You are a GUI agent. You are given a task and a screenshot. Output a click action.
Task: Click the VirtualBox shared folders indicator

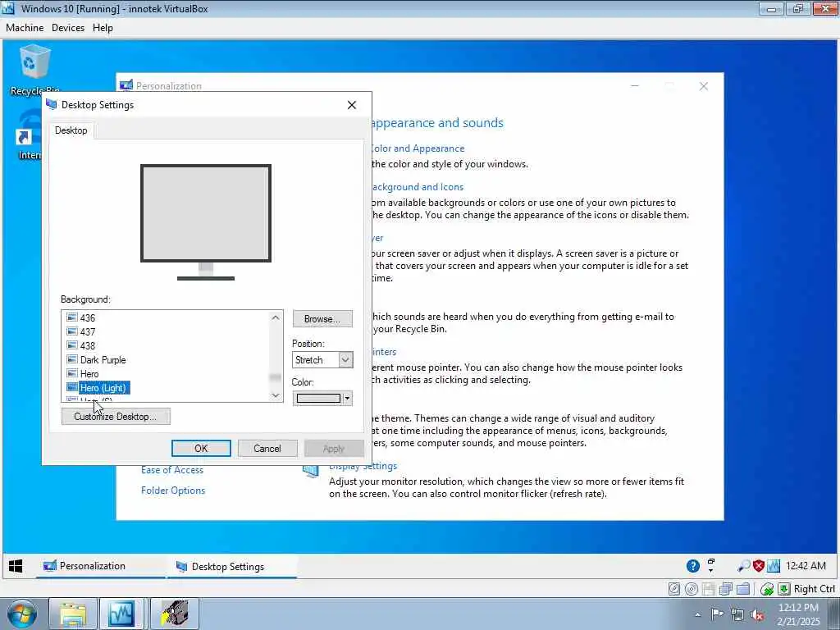point(743,589)
